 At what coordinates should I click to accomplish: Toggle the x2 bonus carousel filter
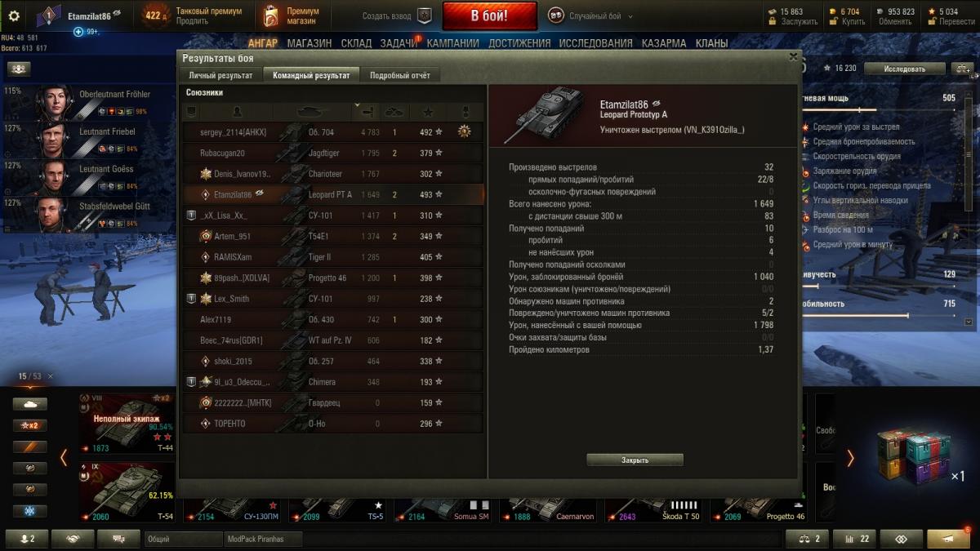click(x=30, y=425)
